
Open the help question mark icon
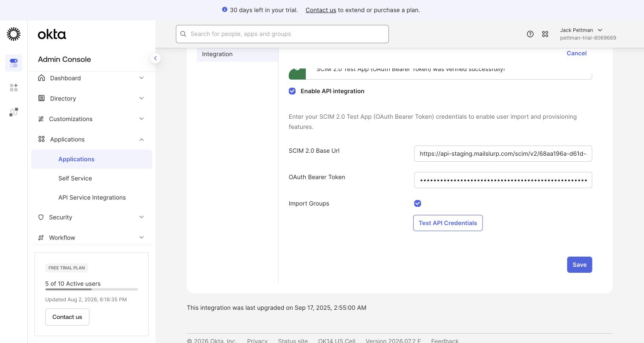coord(530,34)
